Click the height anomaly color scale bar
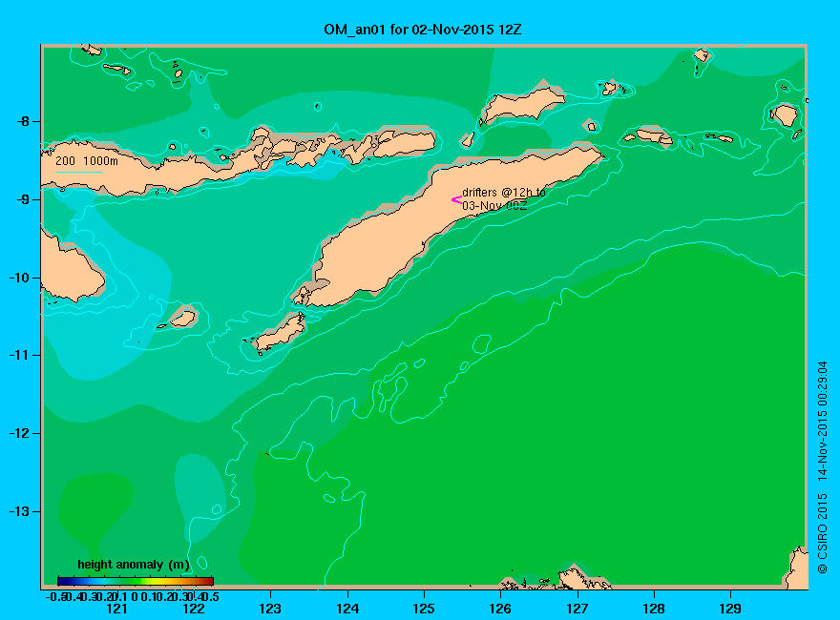 click(136, 581)
